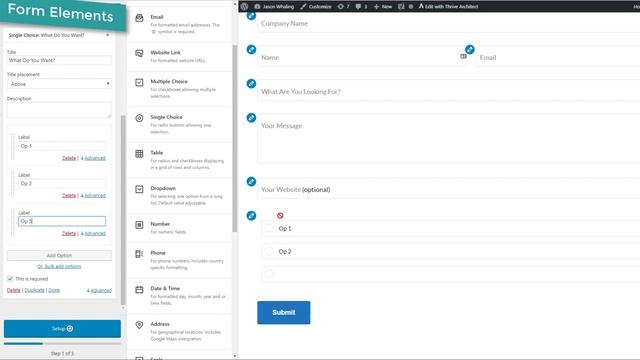
Task: Focus the Title input 'What Do You Want?'
Action: pos(59,60)
